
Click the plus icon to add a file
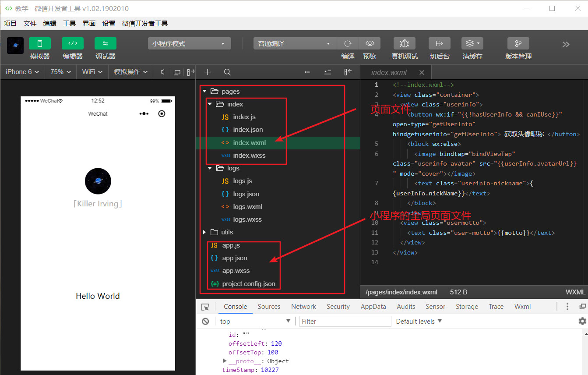pos(208,72)
